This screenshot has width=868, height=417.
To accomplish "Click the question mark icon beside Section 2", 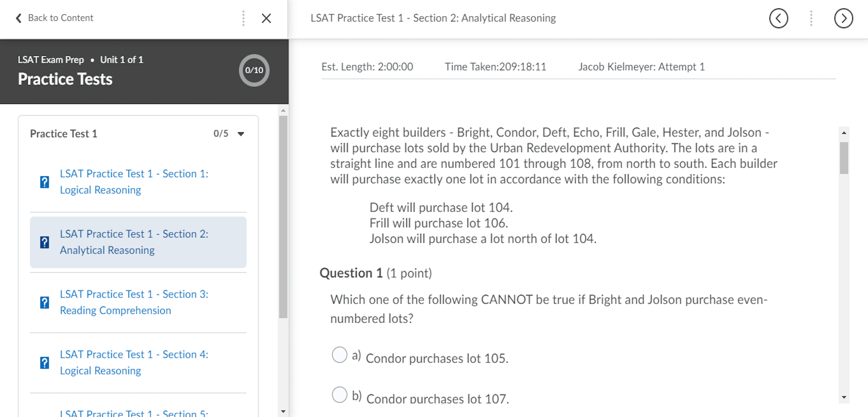I will coord(45,242).
